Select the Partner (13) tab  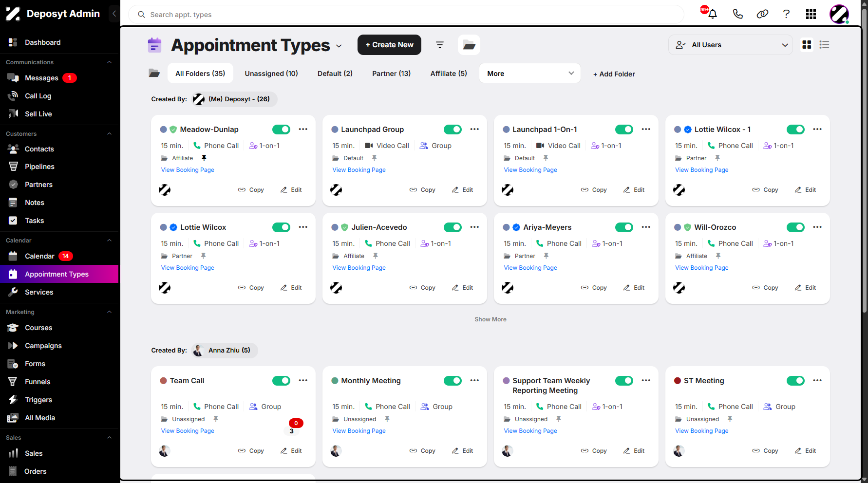[392, 74]
